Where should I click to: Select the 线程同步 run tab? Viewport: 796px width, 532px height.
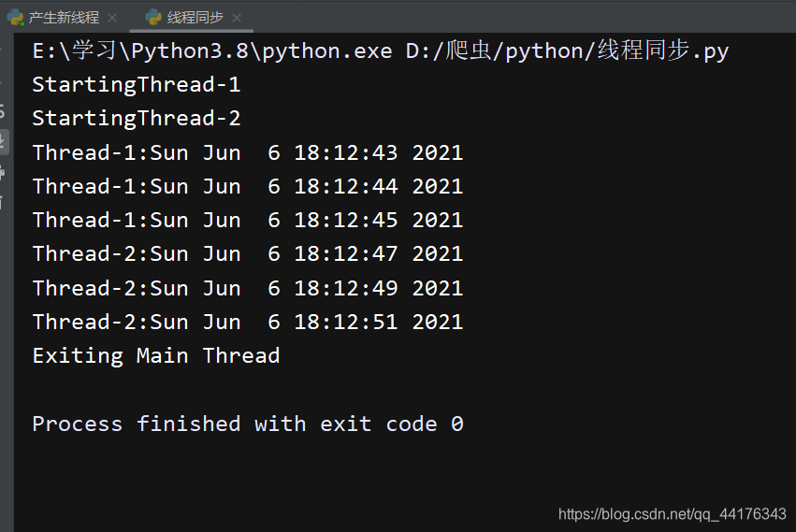(195, 18)
